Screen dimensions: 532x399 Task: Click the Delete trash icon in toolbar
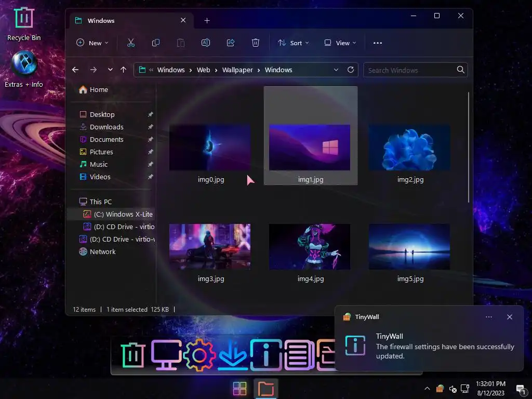coord(256,43)
